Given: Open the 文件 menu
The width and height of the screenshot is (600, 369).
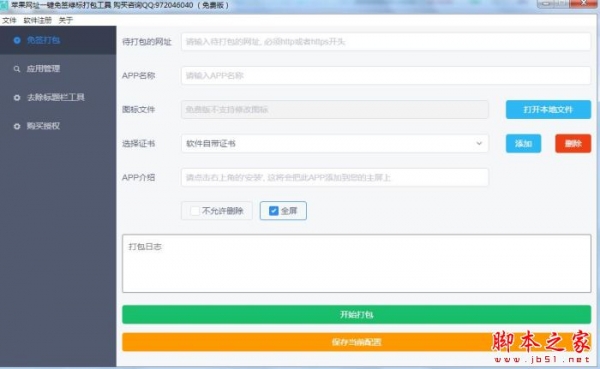Looking at the screenshot, I should click(x=9, y=20).
